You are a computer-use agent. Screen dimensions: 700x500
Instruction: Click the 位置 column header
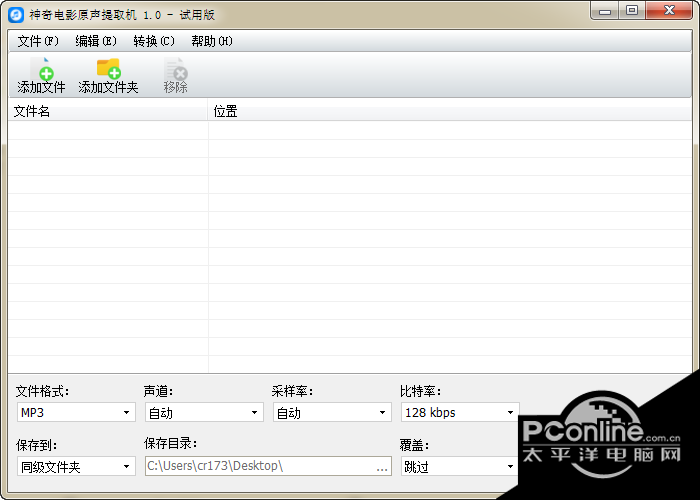point(450,111)
